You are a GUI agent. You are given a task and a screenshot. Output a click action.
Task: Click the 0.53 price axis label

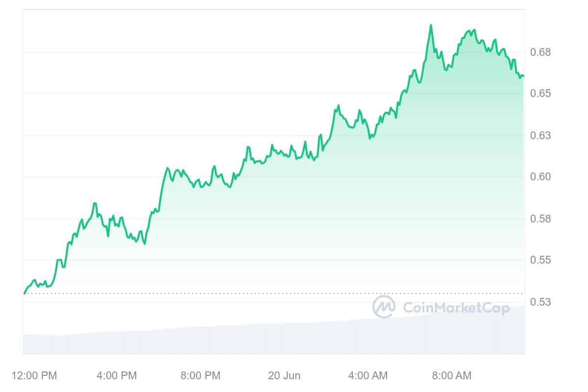pos(541,302)
